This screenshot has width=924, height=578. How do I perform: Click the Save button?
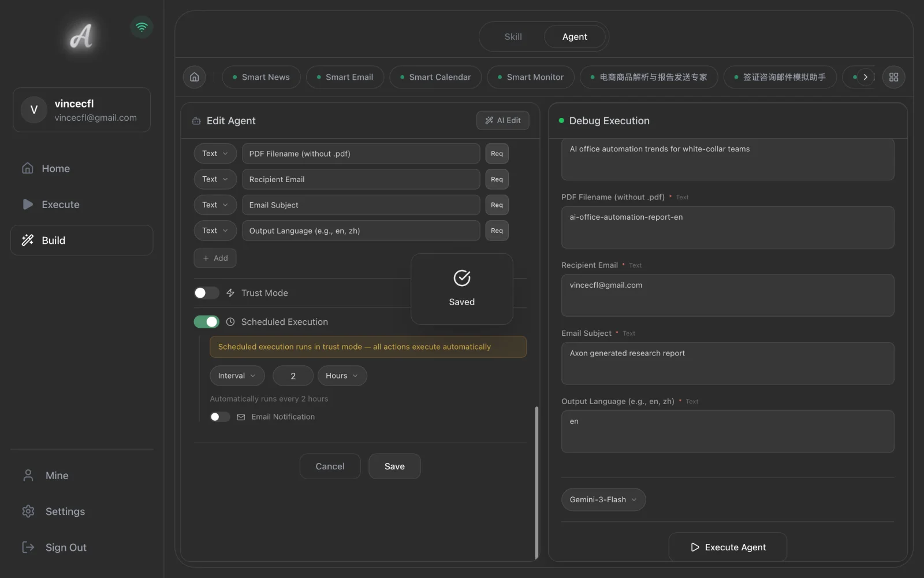point(394,466)
